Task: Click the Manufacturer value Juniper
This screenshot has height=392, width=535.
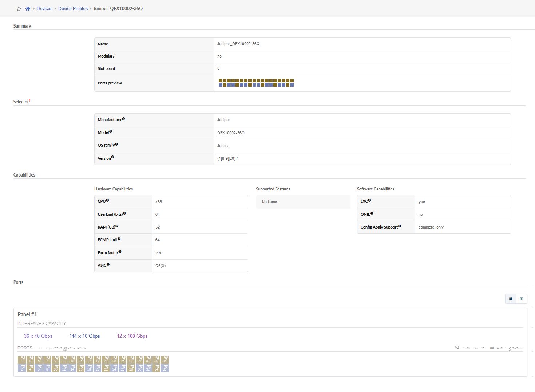Action: click(x=224, y=120)
